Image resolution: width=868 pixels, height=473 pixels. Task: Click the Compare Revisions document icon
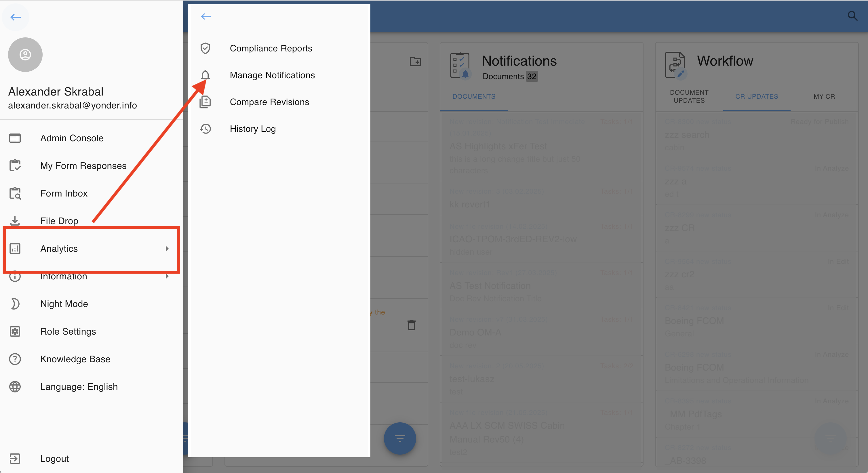click(205, 102)
